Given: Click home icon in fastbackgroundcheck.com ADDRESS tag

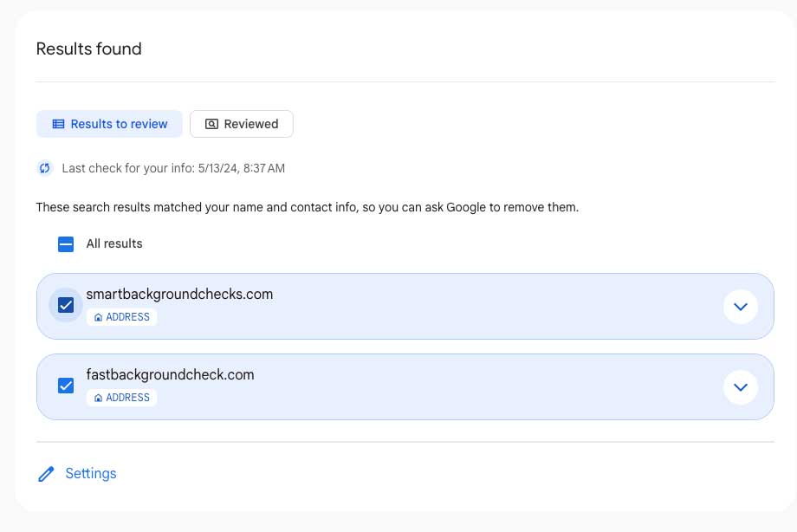Looking at the screenshot, I should click(98, 398).
